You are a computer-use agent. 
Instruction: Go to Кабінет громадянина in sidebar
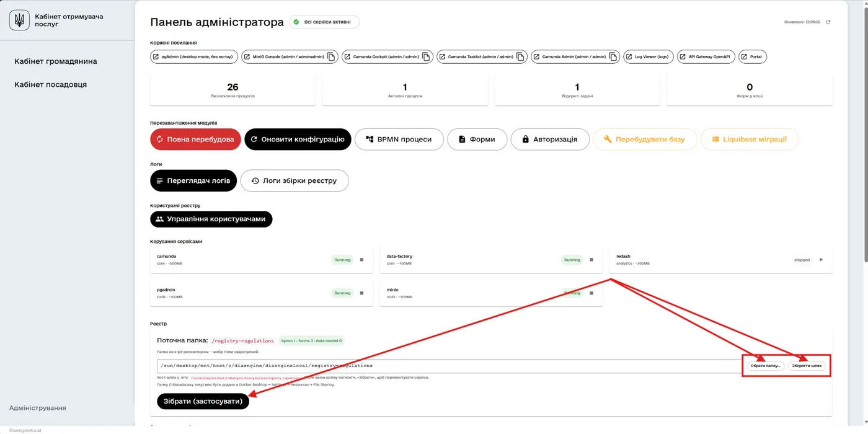point(56,61)
